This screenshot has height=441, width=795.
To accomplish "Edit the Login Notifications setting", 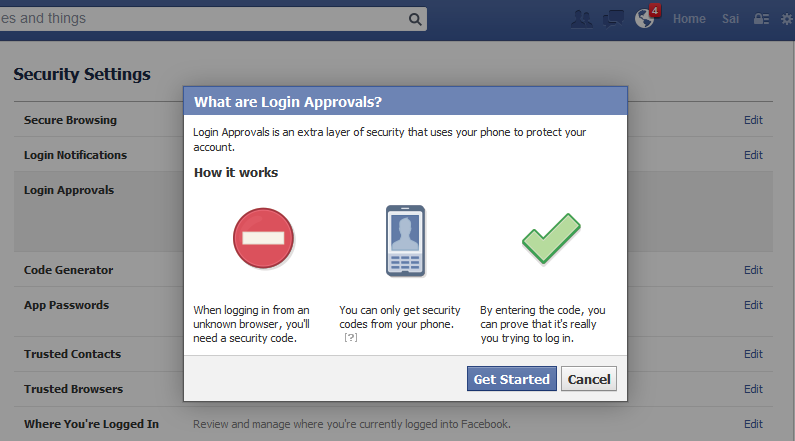I will pos(753,155).
